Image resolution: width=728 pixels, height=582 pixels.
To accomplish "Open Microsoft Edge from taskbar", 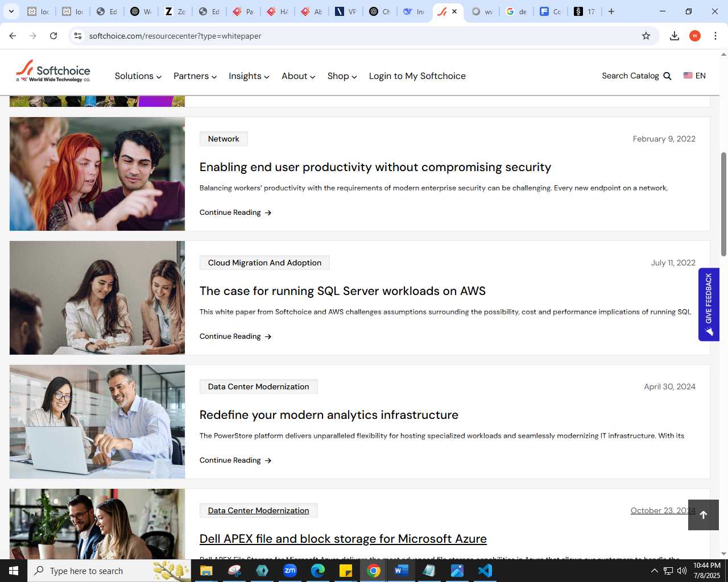I will point(318,571).
